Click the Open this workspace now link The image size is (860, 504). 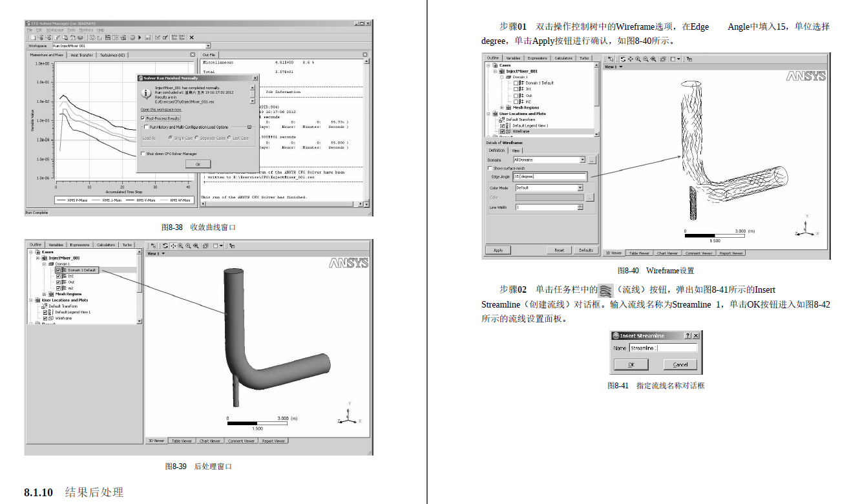pyautogui.click(x=161, y=109)
